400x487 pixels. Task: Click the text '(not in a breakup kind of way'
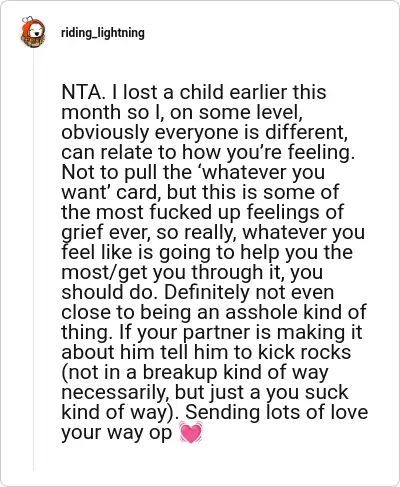(195, 373)
